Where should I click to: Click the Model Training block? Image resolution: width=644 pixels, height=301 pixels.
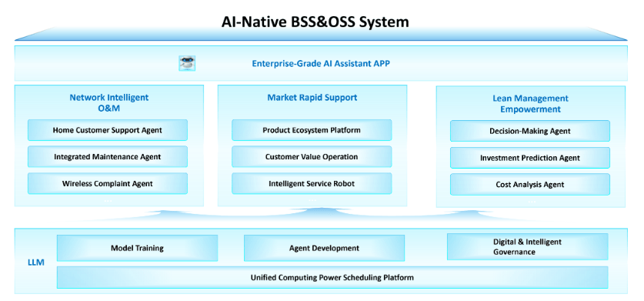point(137,248)
